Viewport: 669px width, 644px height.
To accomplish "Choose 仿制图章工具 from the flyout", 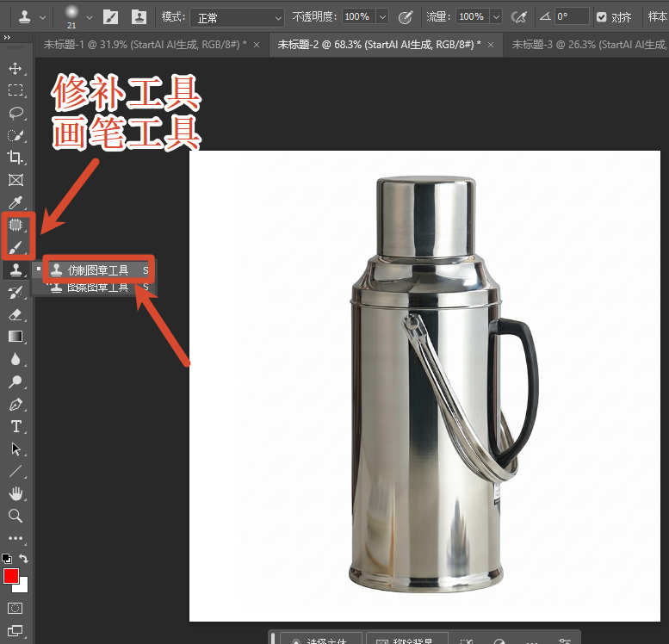I will pyautogui.click(x=99, y=270).
